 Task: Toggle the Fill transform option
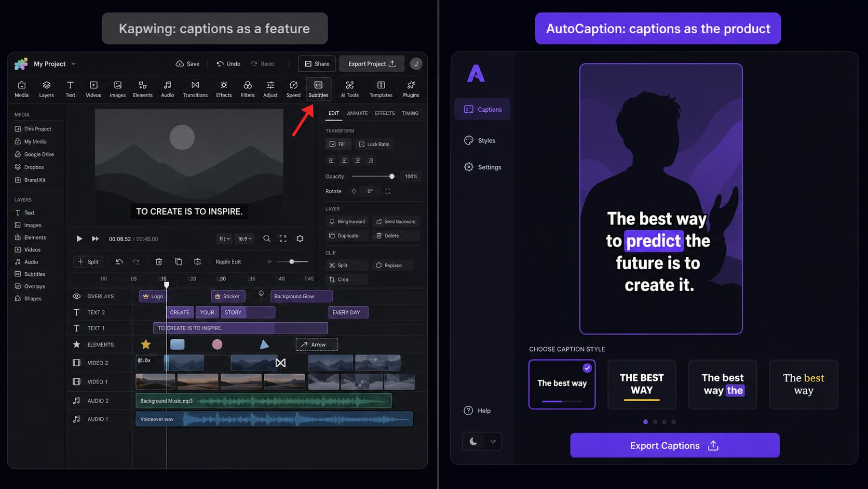[x=337, y=144]
